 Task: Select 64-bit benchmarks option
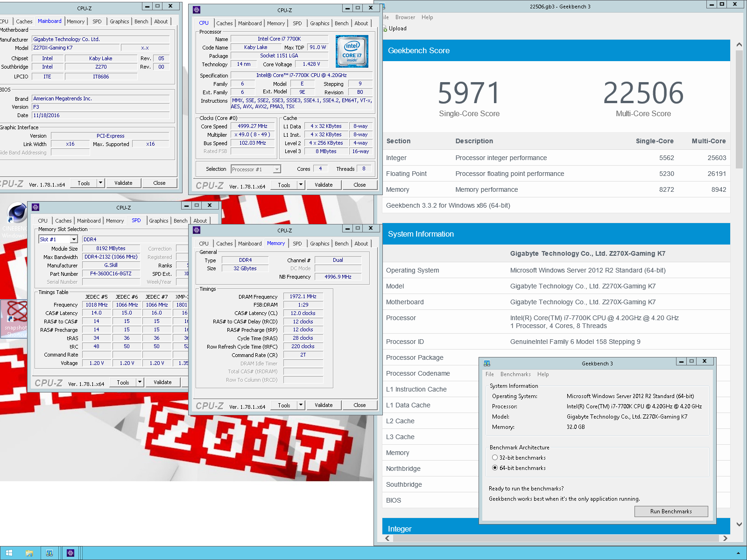(495, 468)
